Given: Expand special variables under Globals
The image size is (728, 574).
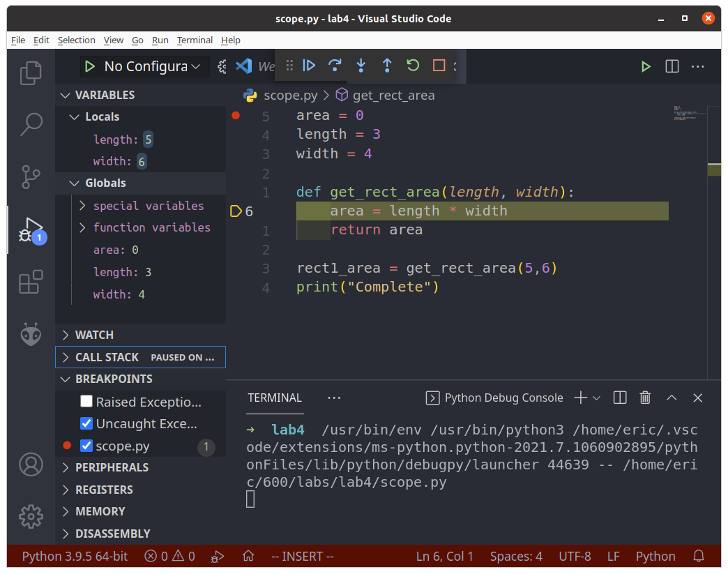Looking at the screenshot, I should (82, 206).
